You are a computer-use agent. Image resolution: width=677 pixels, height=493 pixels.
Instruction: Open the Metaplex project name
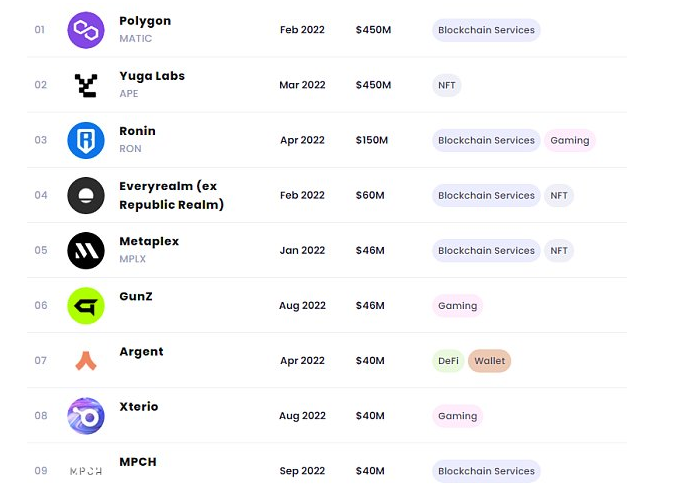[149, 241]
